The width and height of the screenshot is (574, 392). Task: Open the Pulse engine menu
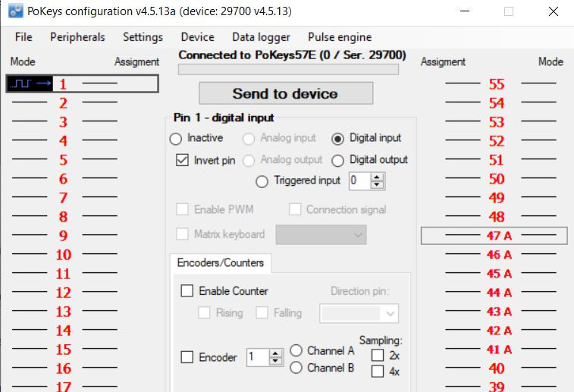point(340,37)
